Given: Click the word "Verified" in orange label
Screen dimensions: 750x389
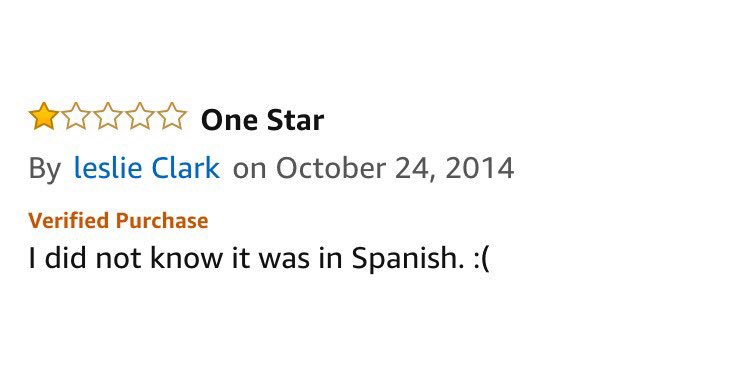Looking at the screenshot, I should tap(68, 221).
